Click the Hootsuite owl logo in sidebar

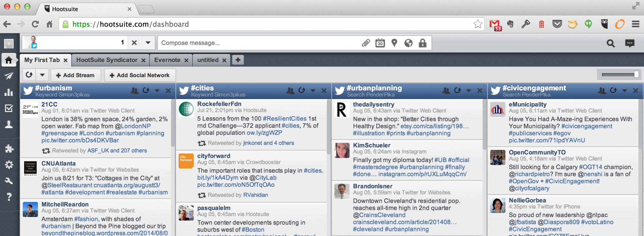9,43
